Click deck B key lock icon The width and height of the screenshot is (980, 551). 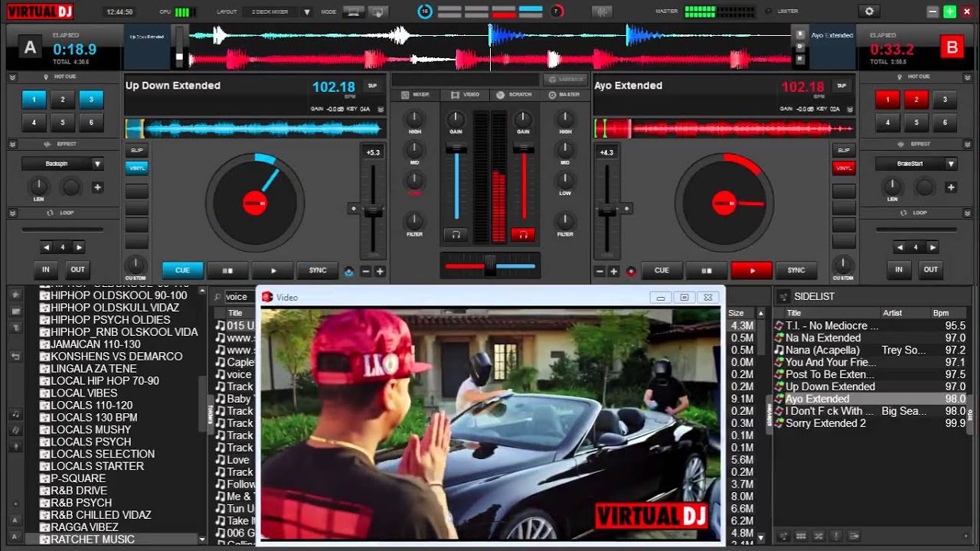coord(631,271)
